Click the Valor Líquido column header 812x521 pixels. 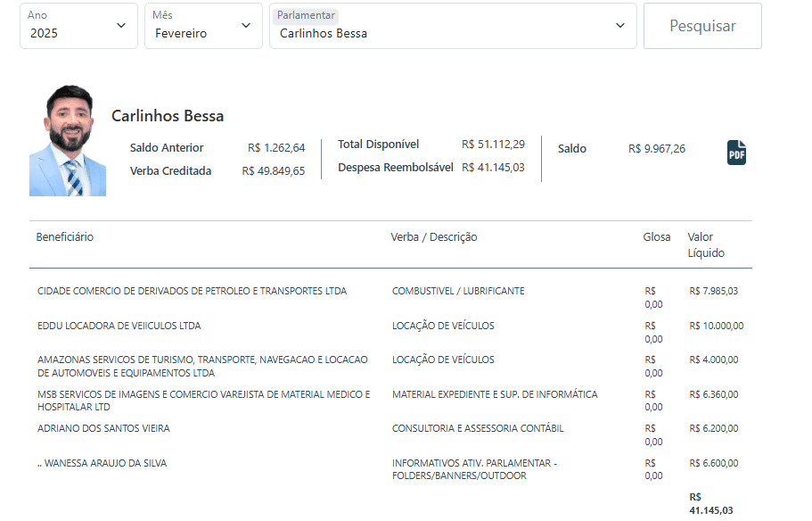tap(706, 244)
